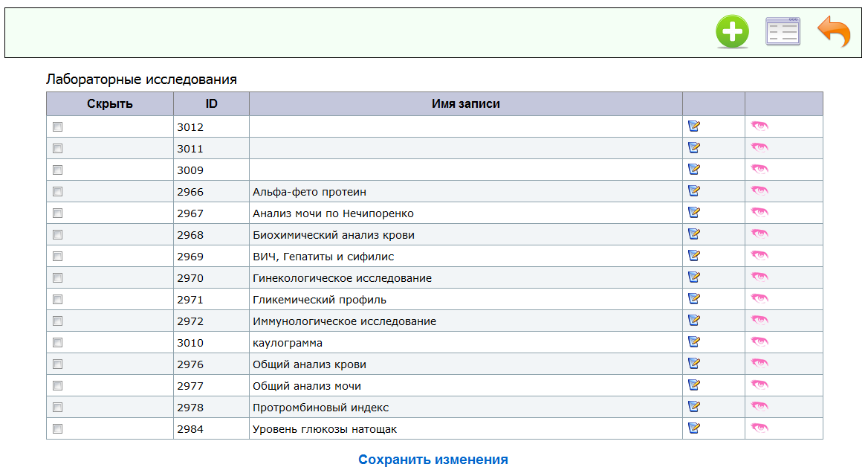Viewport: 868px width, 476px height.
Task: Edit the Биохимический анализ крови record
Action: pos(694,234)
